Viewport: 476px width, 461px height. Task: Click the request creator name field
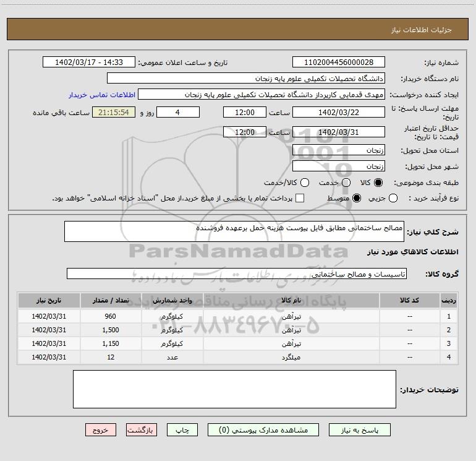[x=261, y=95]
